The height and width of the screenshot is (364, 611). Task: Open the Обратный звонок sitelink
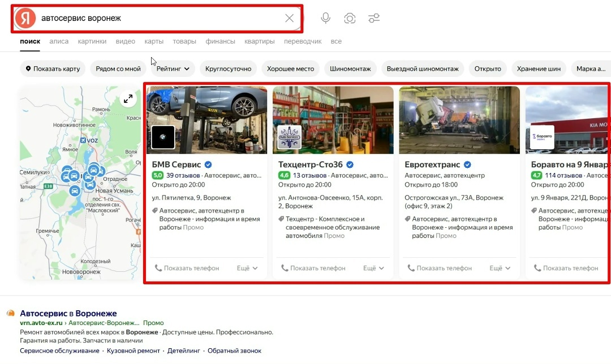click(234, 350)
